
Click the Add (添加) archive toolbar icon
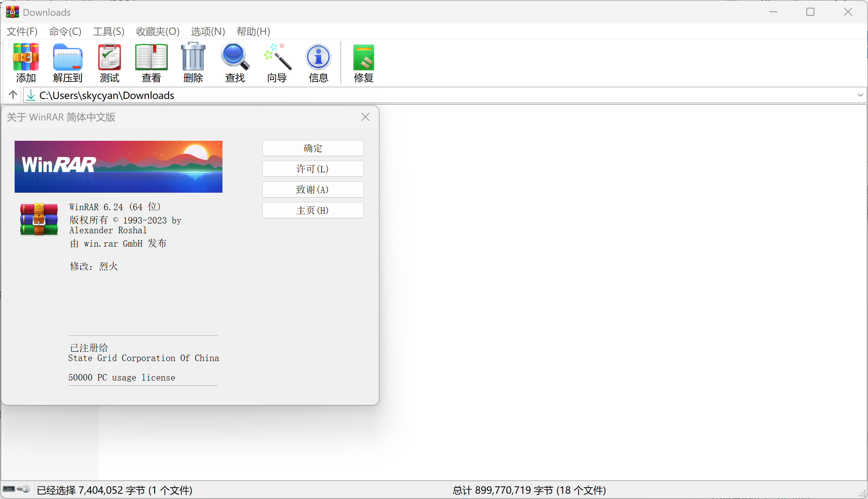point(26,63)
